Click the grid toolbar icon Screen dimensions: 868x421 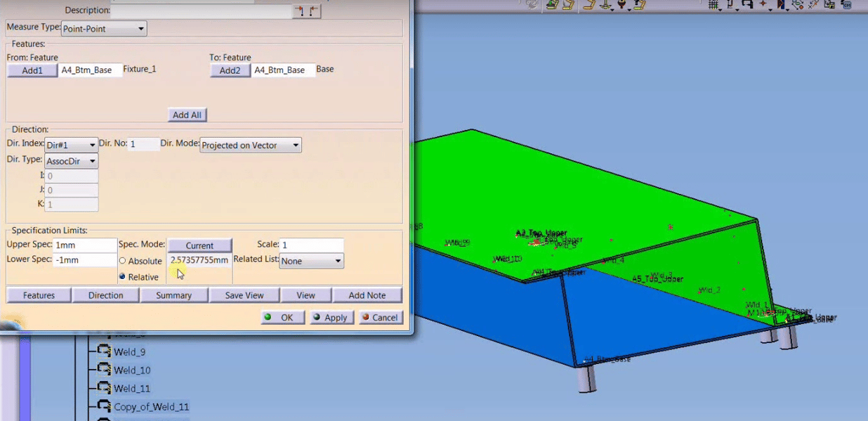[x=714, y=5]
